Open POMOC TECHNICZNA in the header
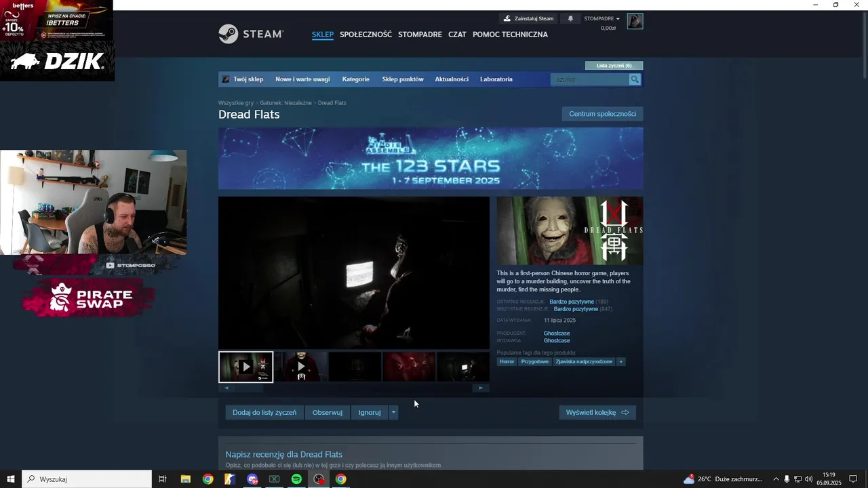868x488 pixels. [x=510, y=35]
